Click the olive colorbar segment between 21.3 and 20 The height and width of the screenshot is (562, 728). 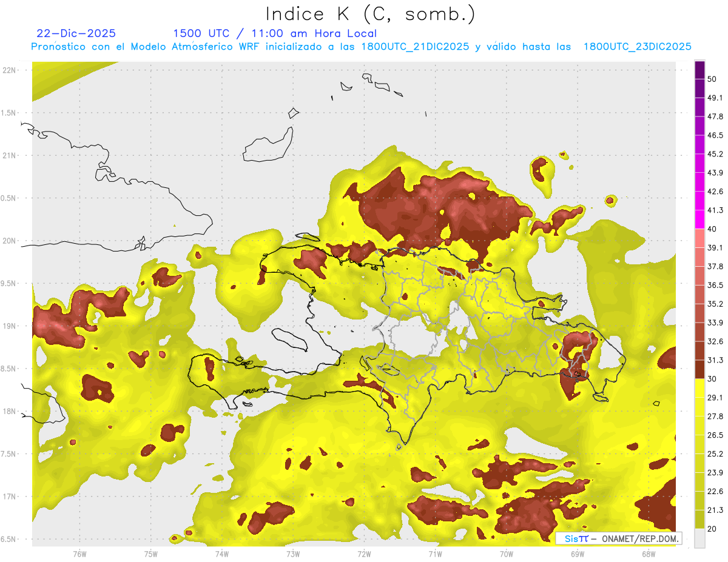699,520
